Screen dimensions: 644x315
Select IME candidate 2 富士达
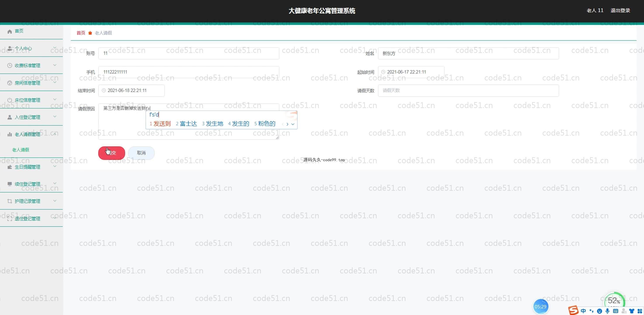[x=186, y=124]
